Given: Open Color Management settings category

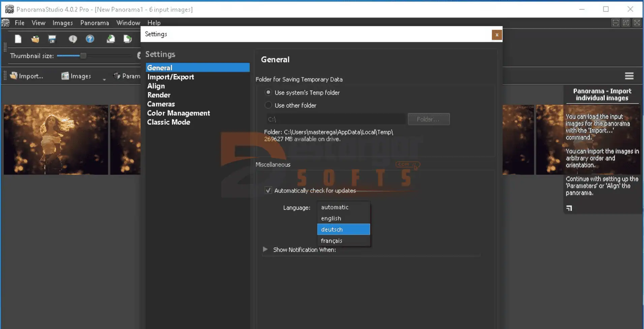Looking at the screenshot, I should pyautogui.click(x=178, y=113).
